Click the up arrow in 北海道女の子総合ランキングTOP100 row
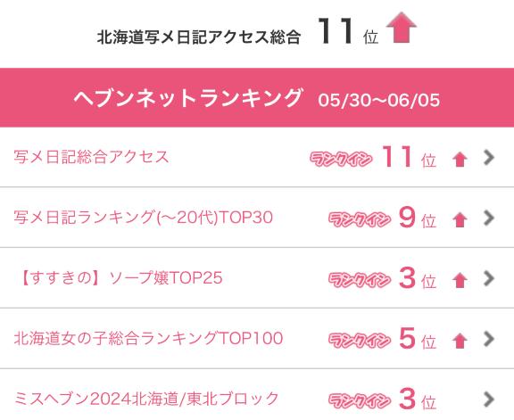Screen dimensions: 514x420 [x=460, y=341]
